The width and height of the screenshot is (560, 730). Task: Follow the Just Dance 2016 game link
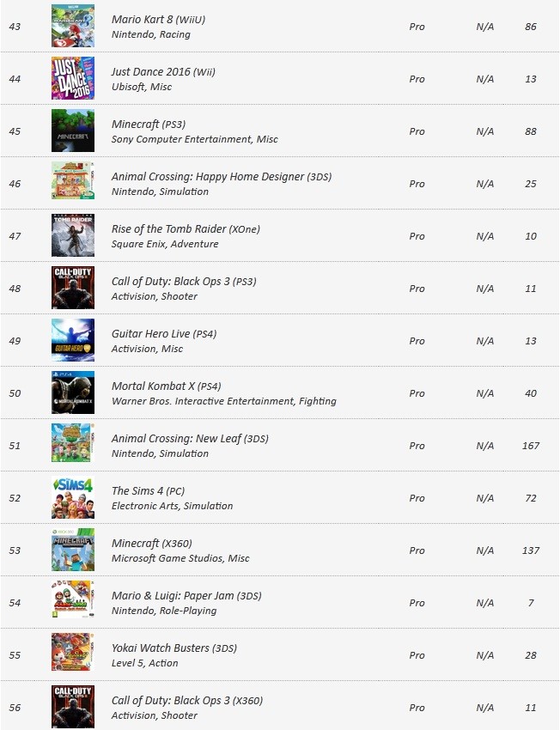click(x=163, y=71)
